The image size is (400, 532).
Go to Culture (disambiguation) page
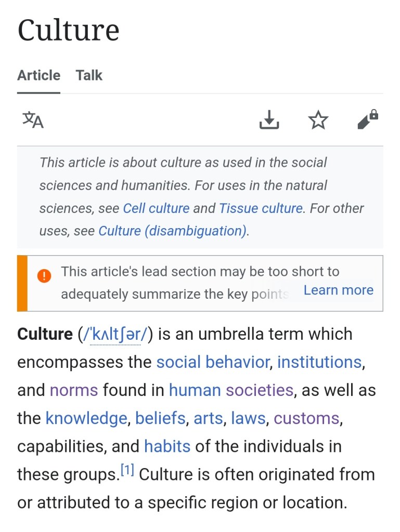pos(172,231)
